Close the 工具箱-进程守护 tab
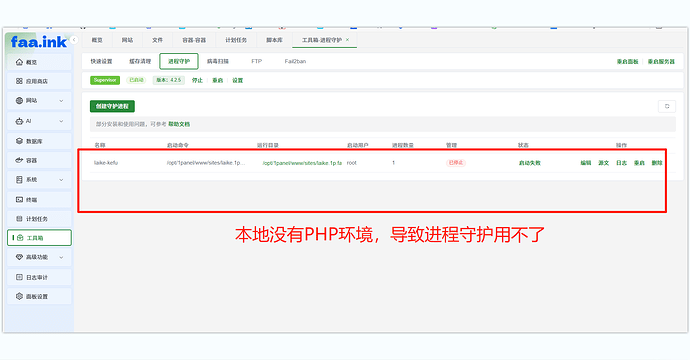This screenshot has width=690, height=360. click(x=347, y=40)
